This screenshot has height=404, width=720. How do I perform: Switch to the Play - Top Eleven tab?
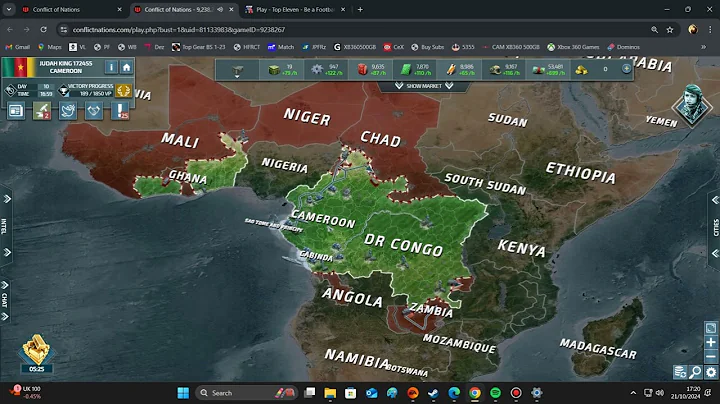[294, 9]
